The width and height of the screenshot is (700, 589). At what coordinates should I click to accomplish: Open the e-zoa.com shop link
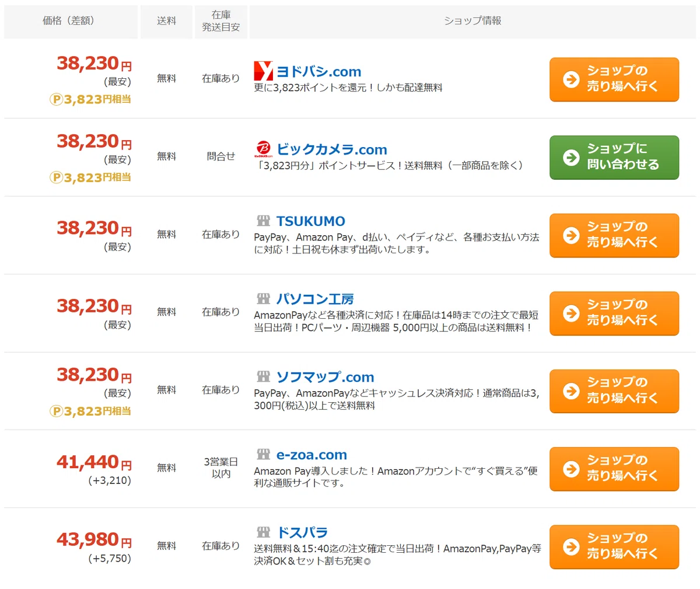coord(311,455)
